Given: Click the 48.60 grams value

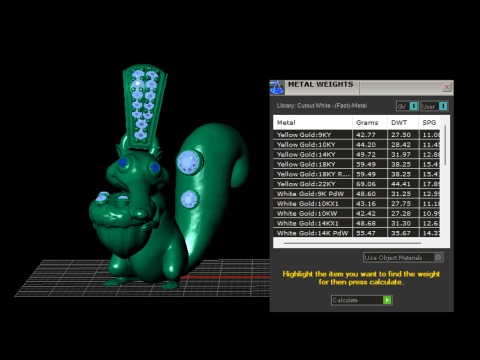Looking at the screenshot, I should pyautogui.click(x=366, y=194).
